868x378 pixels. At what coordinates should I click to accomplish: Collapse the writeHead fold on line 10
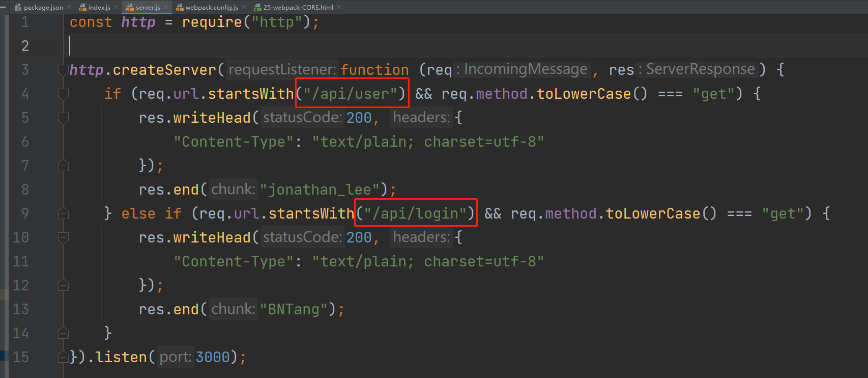tap(63, 237)
